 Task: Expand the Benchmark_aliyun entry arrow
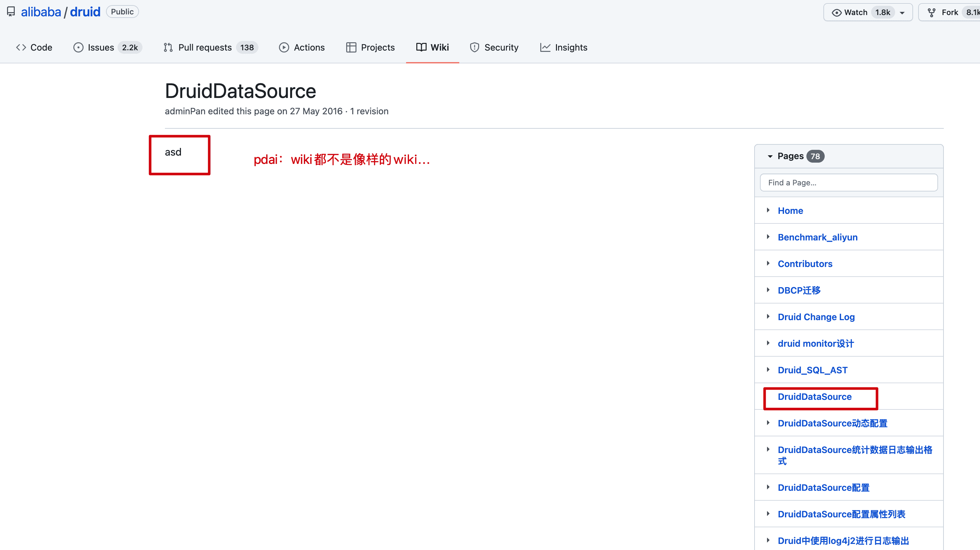click(768, 237)
